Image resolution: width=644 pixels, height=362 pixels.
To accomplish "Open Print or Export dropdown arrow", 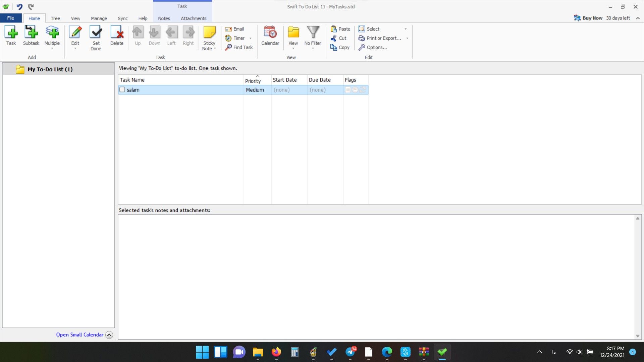I will coord(407,38).
